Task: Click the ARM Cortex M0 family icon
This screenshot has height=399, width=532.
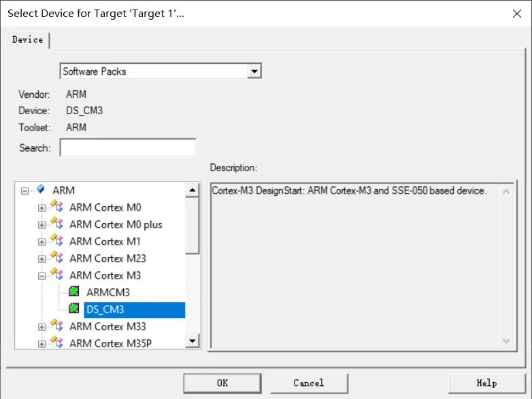Action: 56,206
